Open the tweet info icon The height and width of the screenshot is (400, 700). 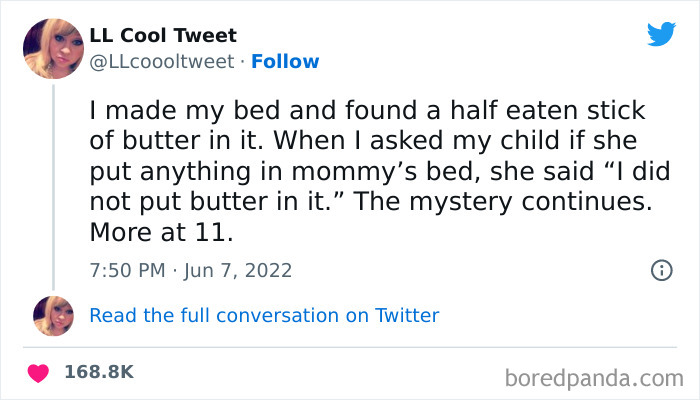point(660,270)
